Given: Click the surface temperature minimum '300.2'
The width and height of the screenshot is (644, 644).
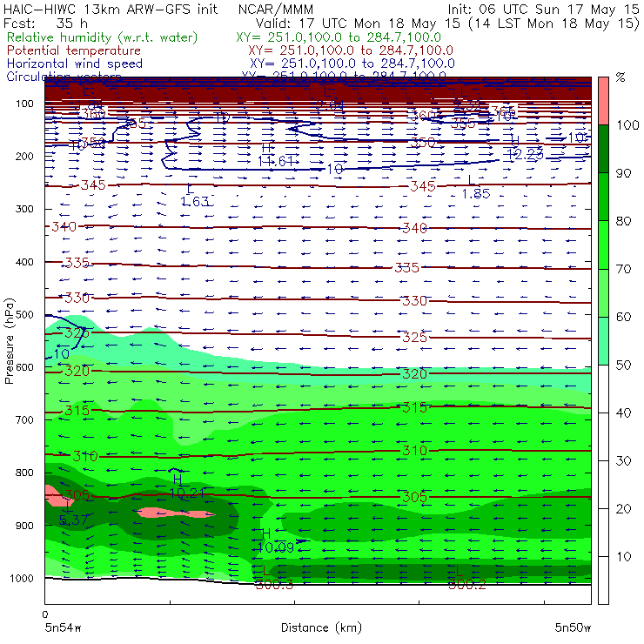Looking at the screenshot, I should 467,585.
